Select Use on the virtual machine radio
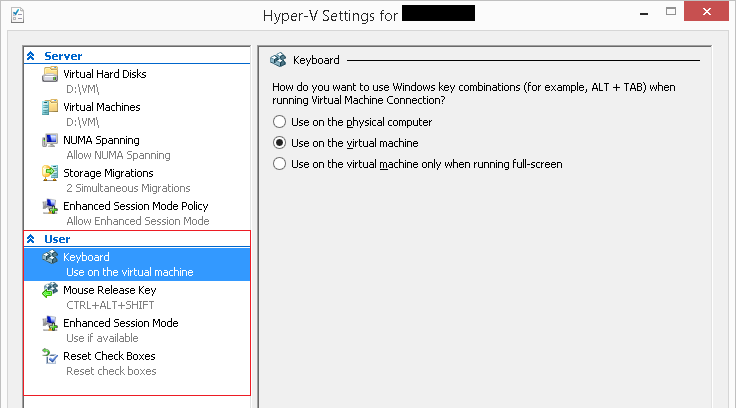 279,143
